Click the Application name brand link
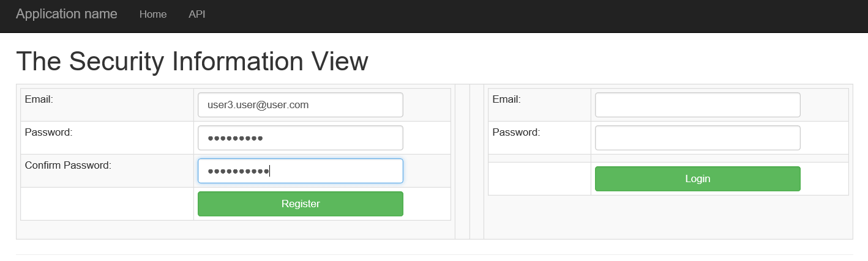 pos(66,14)
